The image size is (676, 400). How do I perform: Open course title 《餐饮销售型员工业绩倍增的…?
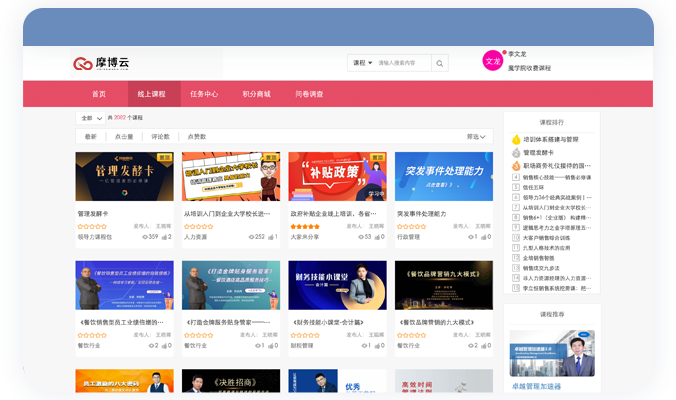click(122, 322)
